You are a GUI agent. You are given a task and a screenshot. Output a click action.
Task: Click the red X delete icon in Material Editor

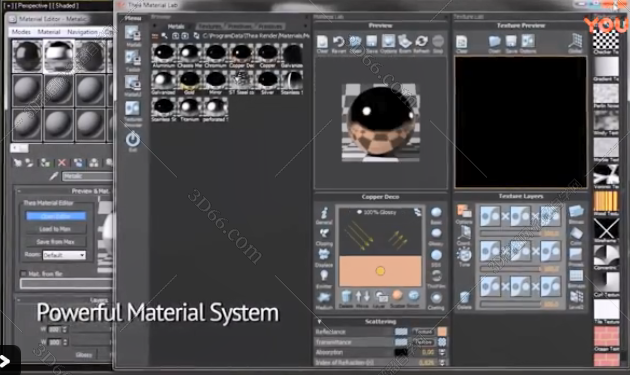[62, 162]
